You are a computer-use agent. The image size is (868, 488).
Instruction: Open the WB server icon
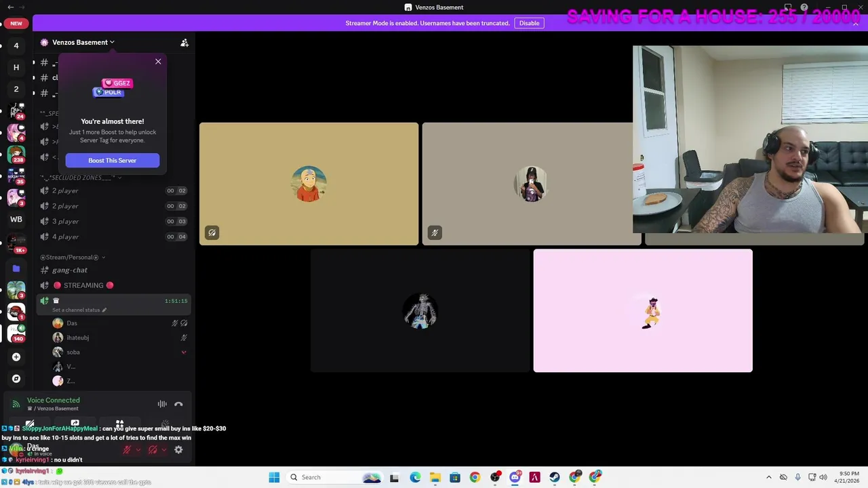[16, 219]
